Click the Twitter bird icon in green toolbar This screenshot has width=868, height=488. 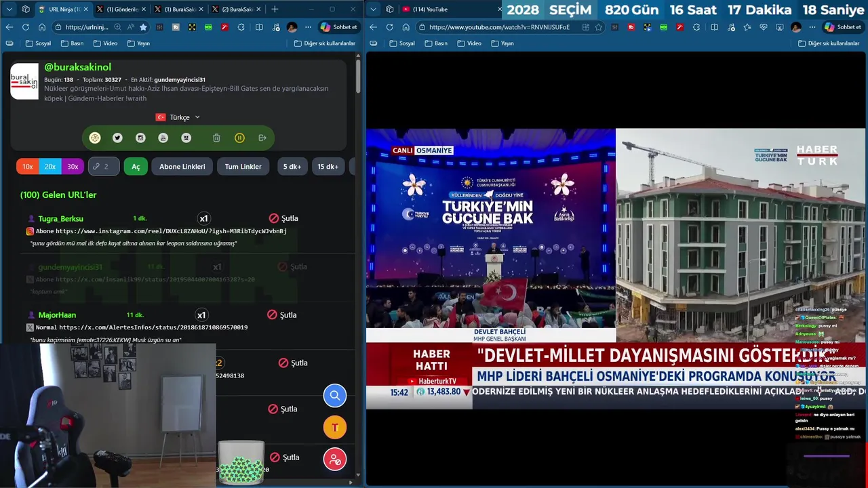click(x=117, y=138)
